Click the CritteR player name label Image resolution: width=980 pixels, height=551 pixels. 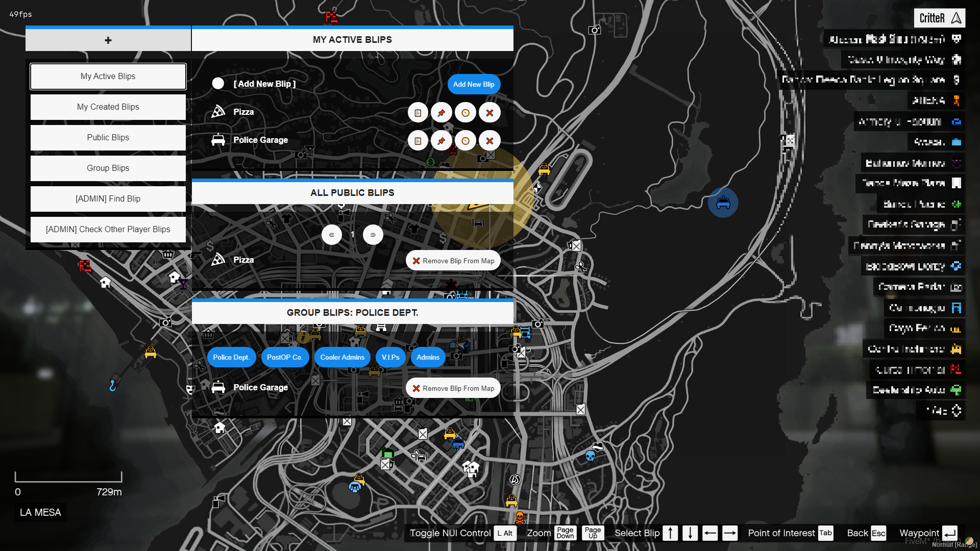[940, 18]
